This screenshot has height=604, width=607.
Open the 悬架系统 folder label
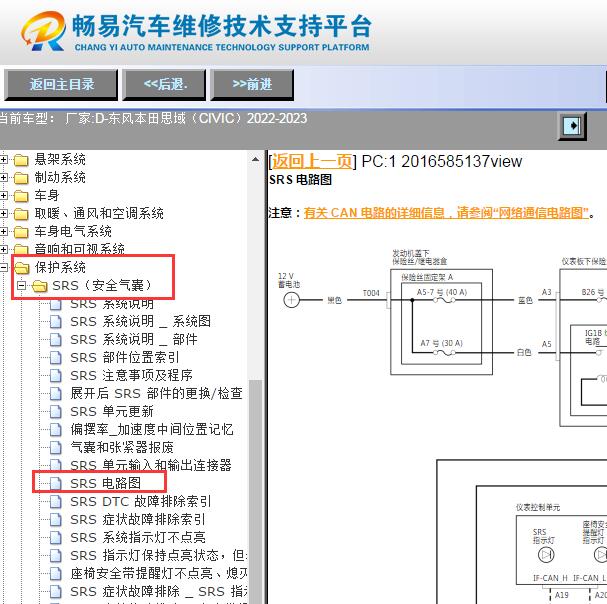[x=60, y=159]
